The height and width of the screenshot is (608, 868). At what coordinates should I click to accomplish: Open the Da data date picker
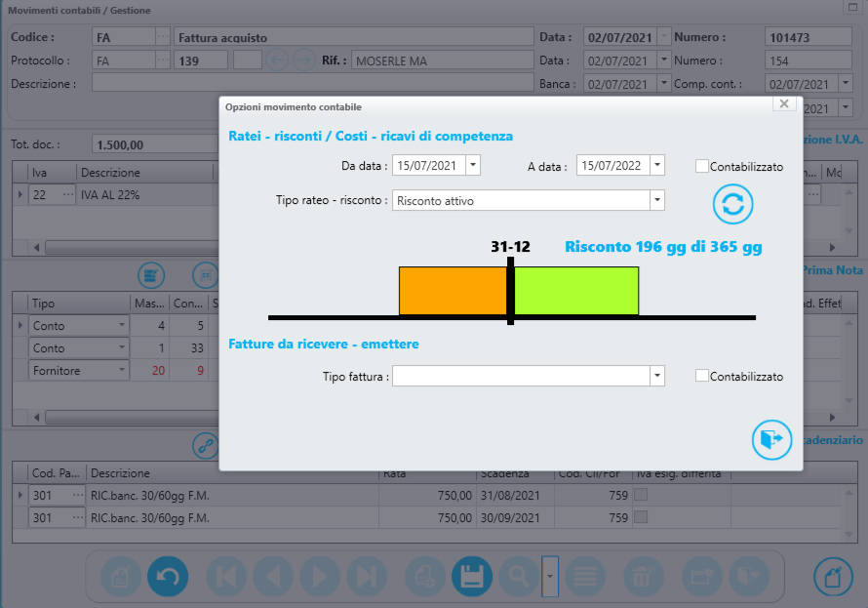pos(473,165)
